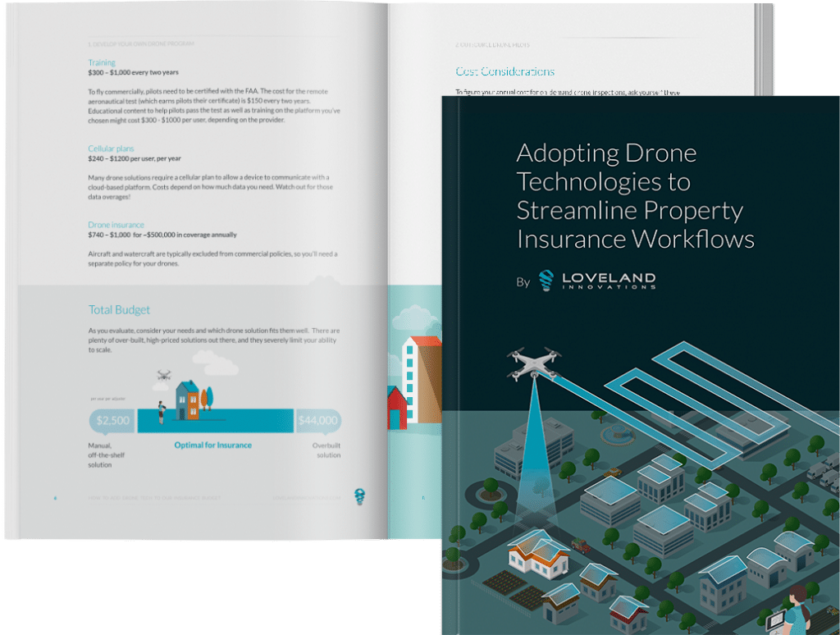
Task: Click the "Cost Considerations" heading on right page
Action: pos(504,71)
